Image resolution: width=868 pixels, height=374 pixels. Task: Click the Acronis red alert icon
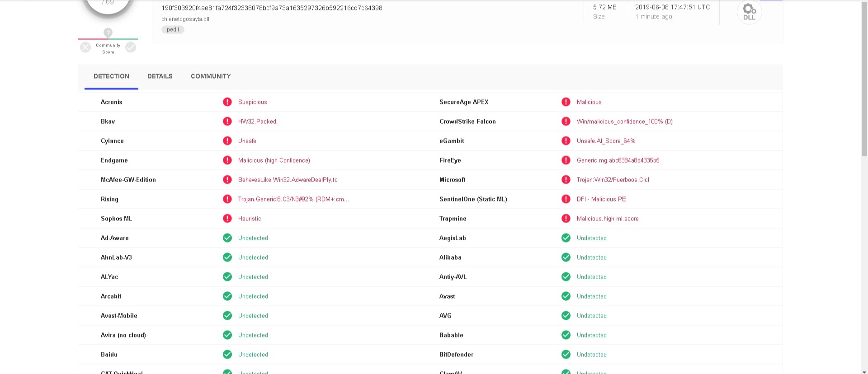pyautogui.click(x=227, y=102)
